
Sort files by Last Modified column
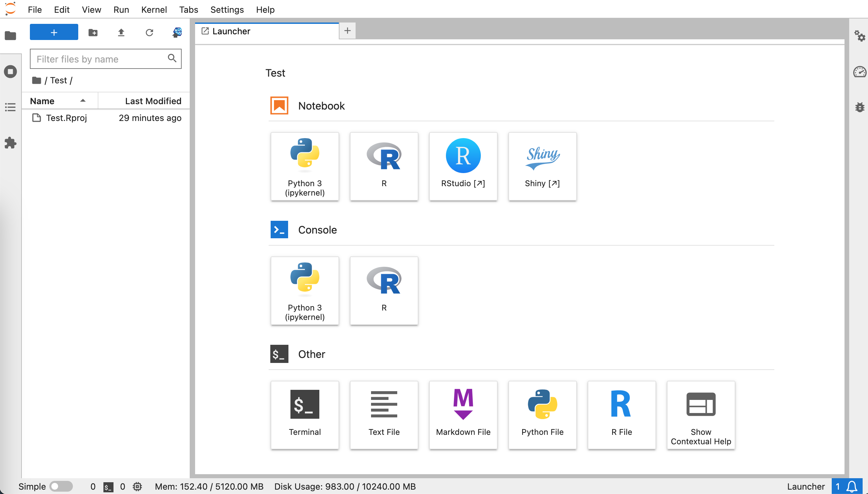click(144, 101)
